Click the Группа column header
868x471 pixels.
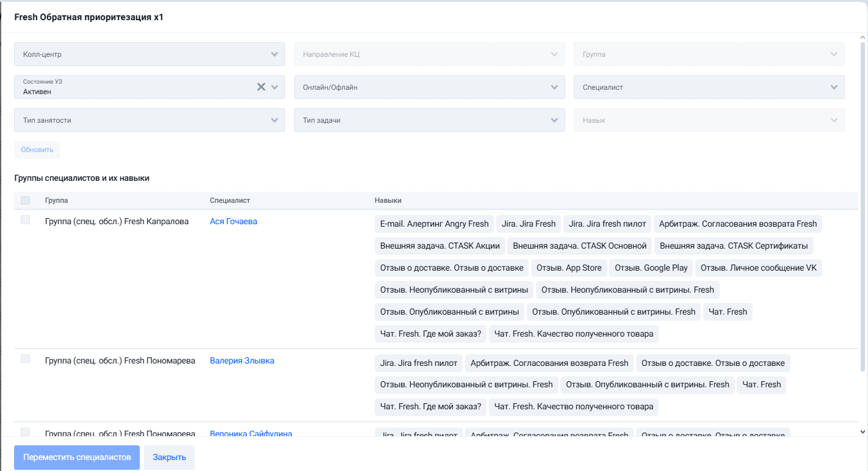pos(57,200)
